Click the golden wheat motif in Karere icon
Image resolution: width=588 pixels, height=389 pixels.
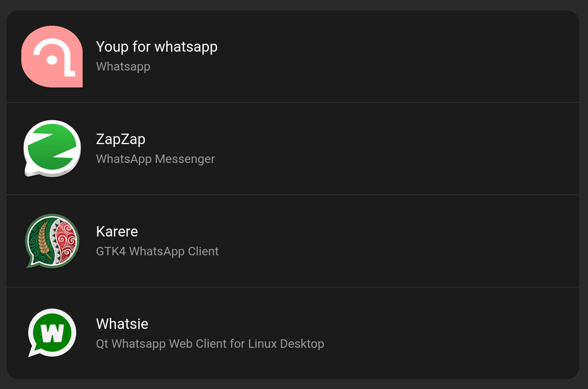coord(43,238)
